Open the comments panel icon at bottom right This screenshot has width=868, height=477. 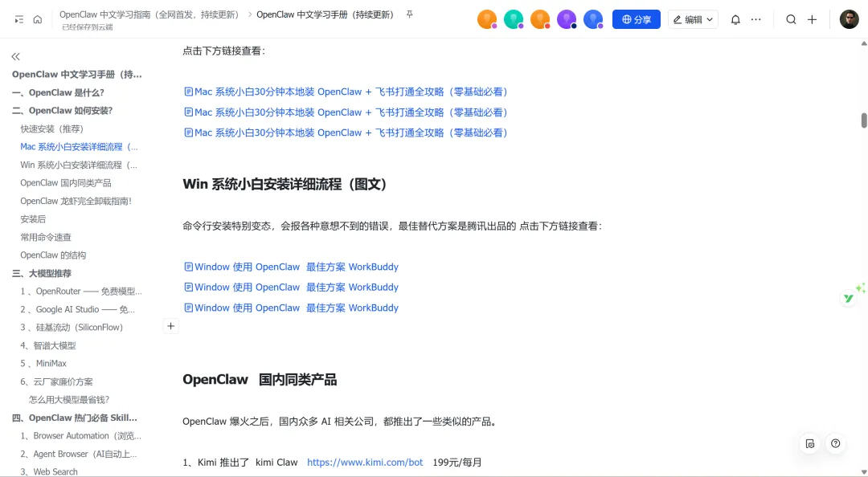[810, 443]
